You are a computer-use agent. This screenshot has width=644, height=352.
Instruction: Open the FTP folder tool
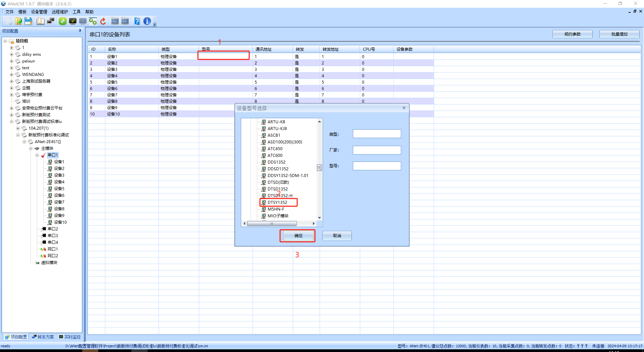tap(125, 21)
